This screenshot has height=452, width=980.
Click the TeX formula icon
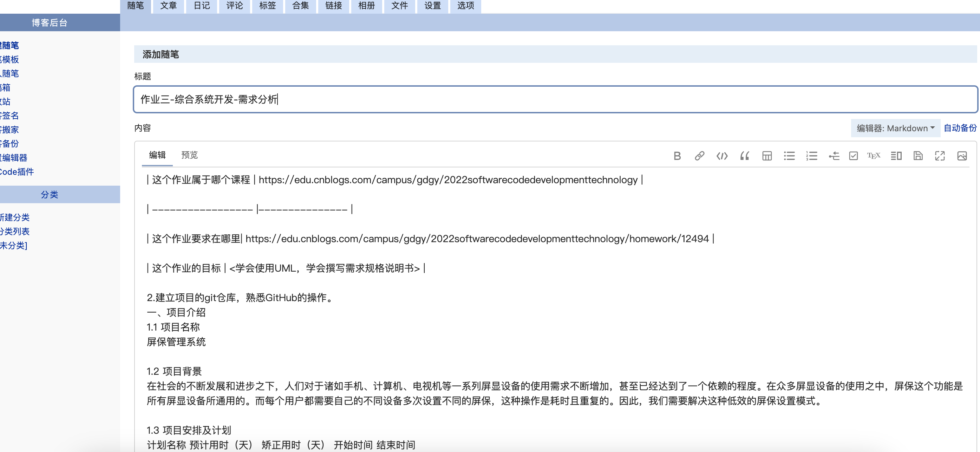pyautogui.click(x=873, y=156)
